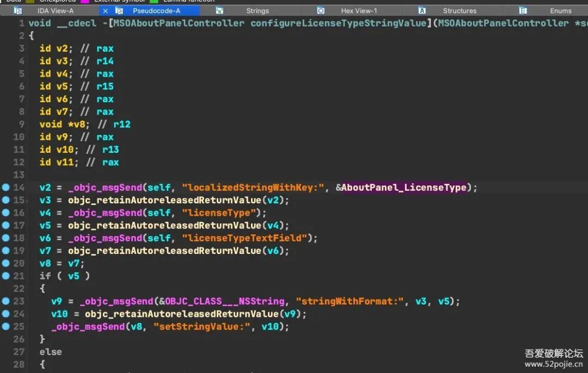The width and height of the screenshot is (588, 373).
Task: Click the AboutPanel_LicenseType symbol
Action: tap(404, 187)
